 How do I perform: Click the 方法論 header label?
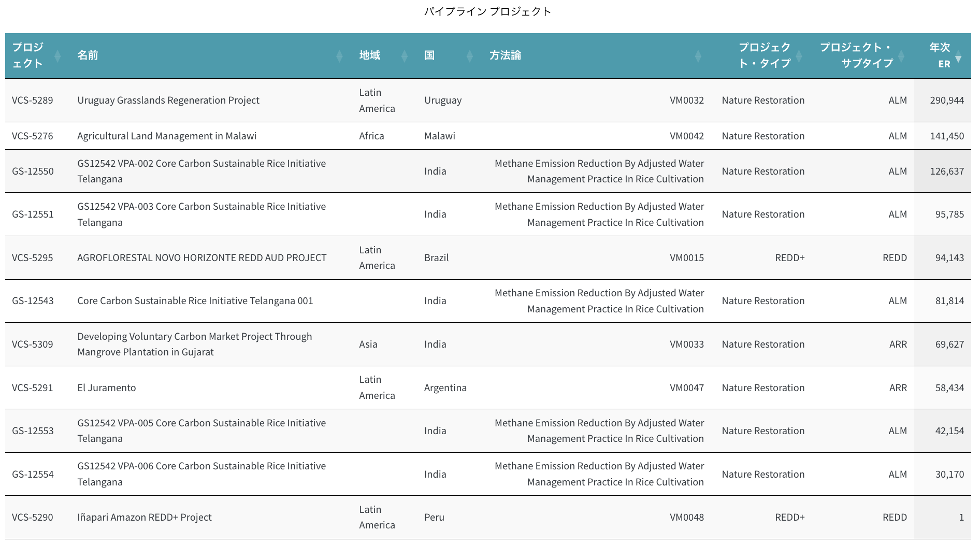click(x=505, y=55)
